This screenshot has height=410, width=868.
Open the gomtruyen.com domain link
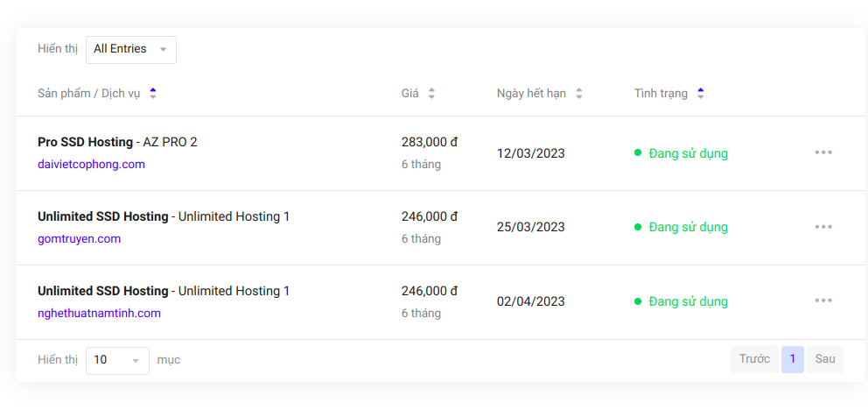pos(79,238)
